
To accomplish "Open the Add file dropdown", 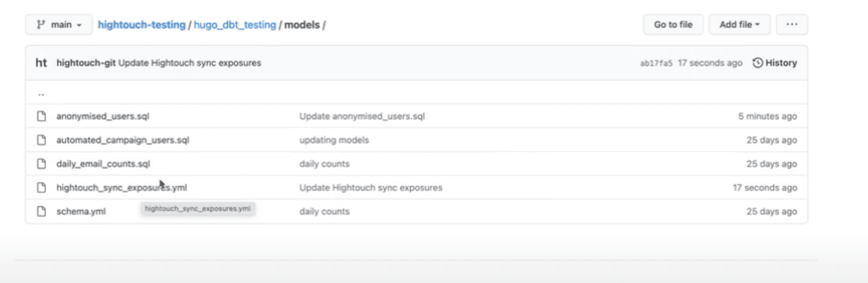I will pos(739,25).
